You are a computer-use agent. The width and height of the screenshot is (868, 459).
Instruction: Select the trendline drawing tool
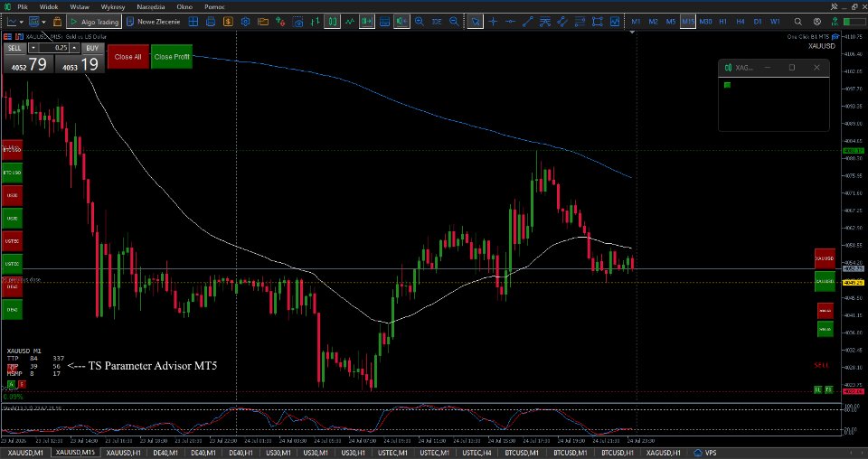click(x=527, y=22)
